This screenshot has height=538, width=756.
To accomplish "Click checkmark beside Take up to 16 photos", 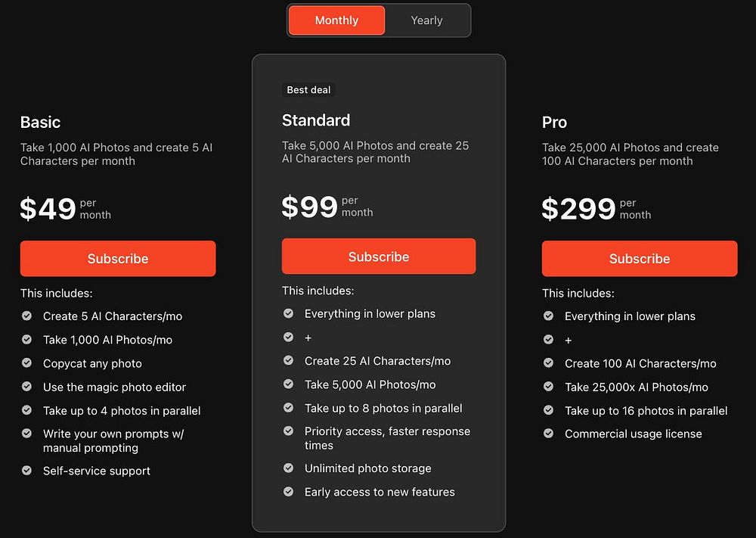I will (548, 410).
